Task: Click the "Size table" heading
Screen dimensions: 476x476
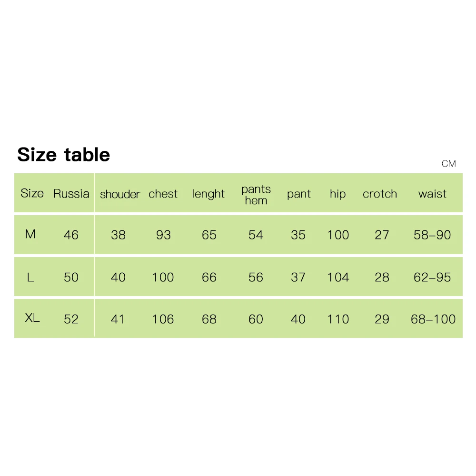Action: point(64,155)
